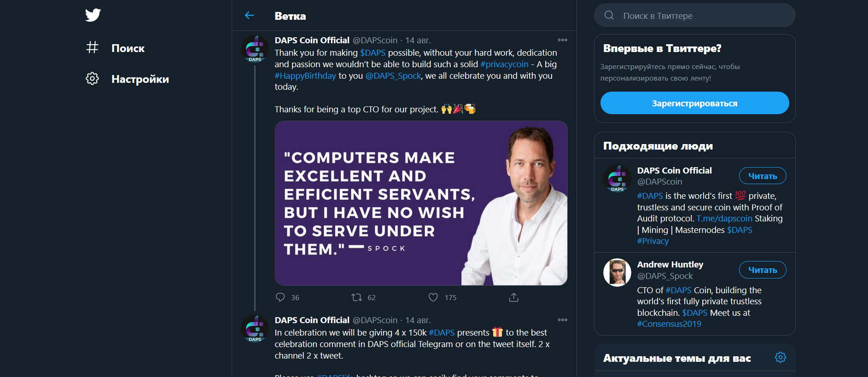868x377 pixels.
Task: Open the #HappyBirthday hashtag link
Action: (x=305, y=75)
